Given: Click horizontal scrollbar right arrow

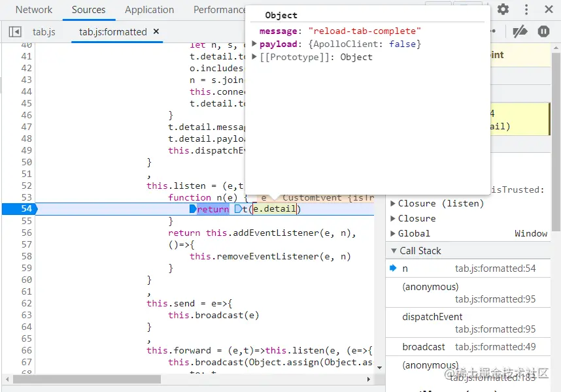Looking at the screenshot, I should pos(369,379).
